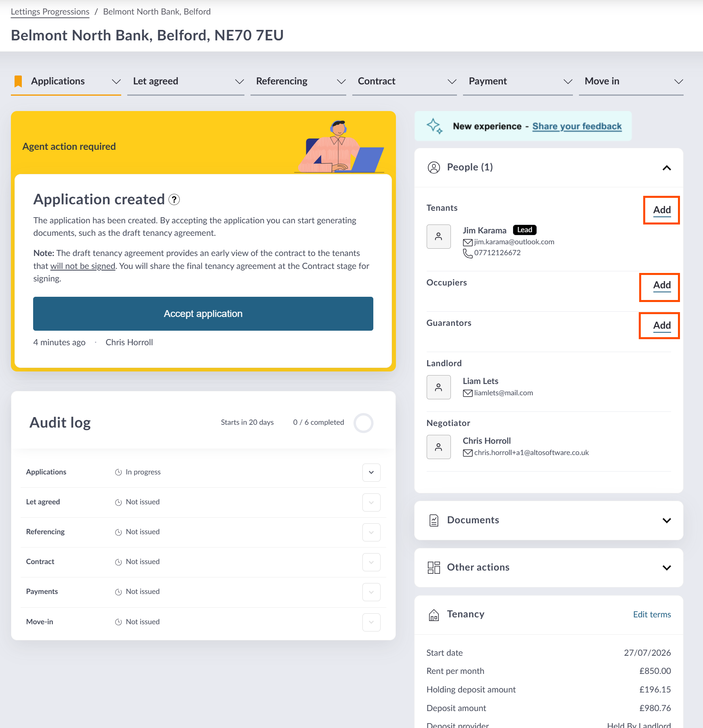Click the clock icon in Payments audit row
This screenshot has height=728, width=703.
click(118, 592)
